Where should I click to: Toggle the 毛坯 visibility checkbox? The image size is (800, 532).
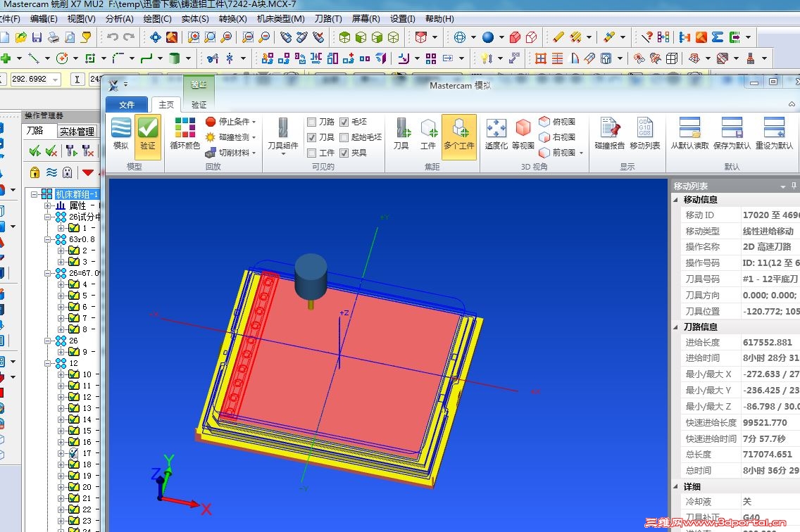[344, 122]
